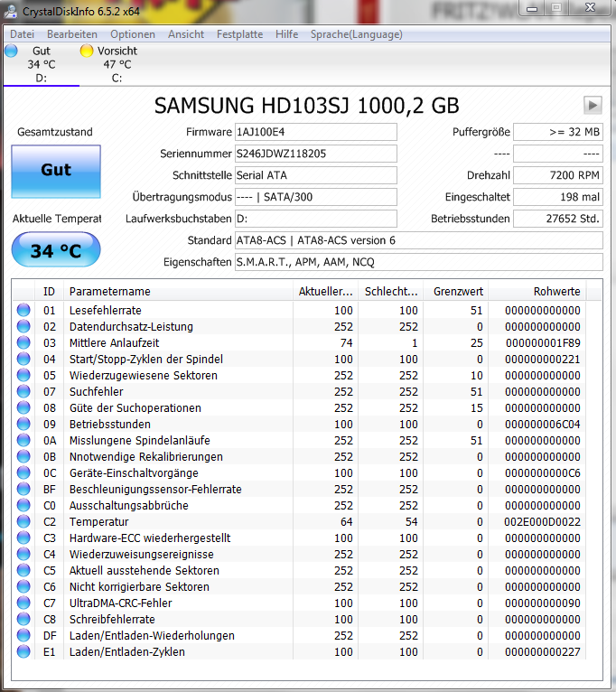Open the Sprache(Language) menu
Image resolution: width=616 pixels, height=692 pixels.
(356, 34)
